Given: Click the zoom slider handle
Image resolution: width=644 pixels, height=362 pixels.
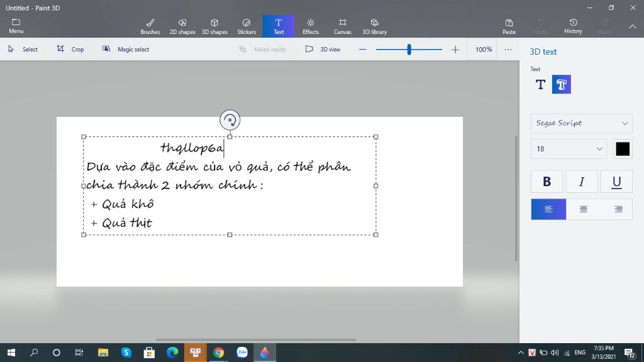Looking at the screenshot, I should pyautogui.click(x=409, y=50).
